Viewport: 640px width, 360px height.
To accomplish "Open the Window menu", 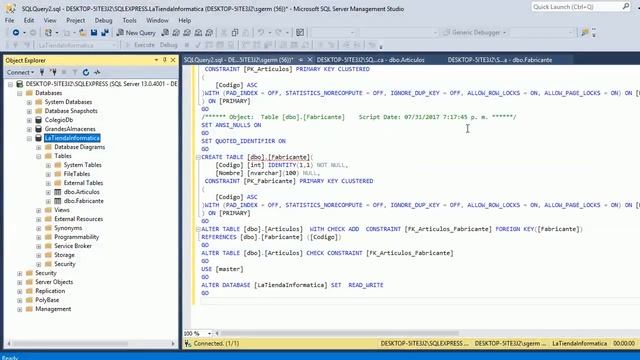I will pos(157,20).
